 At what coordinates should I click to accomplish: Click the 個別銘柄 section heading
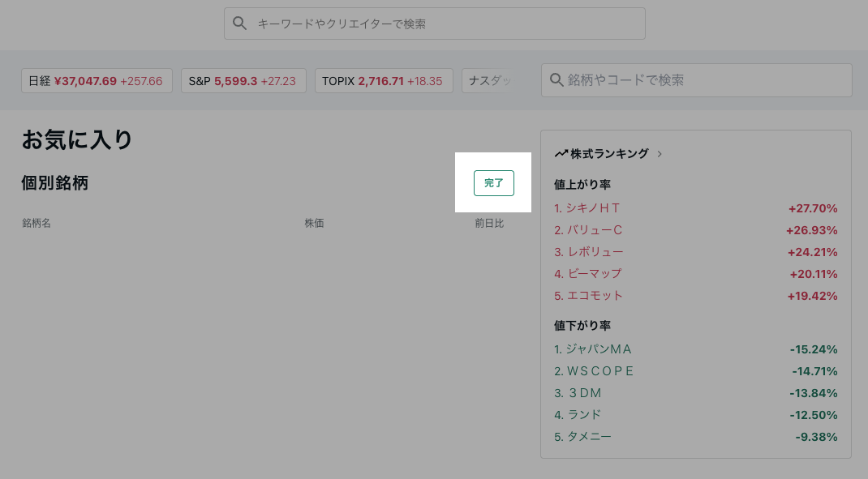[55, 183]
